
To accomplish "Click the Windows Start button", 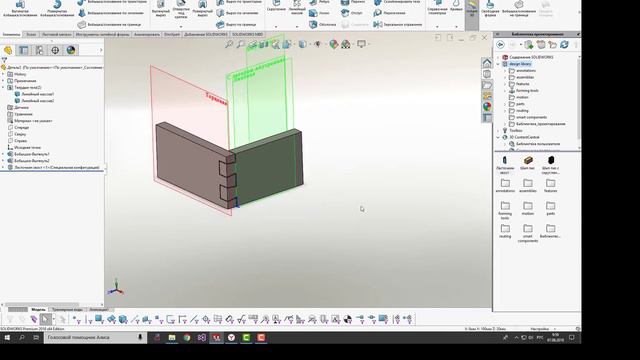I will (x=7, y=338).
